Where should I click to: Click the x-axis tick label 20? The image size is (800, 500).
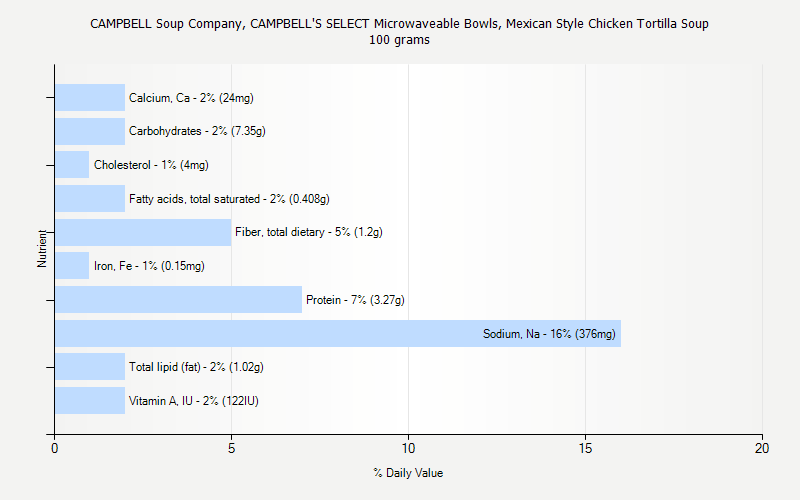762,449
